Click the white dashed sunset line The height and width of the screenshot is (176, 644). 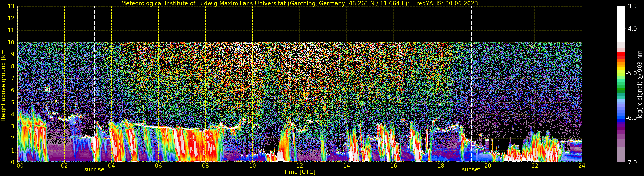coord(472,84)
